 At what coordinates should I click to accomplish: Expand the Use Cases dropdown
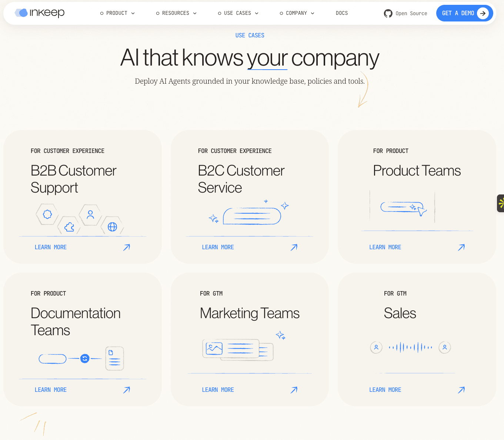pyautogui.click(x=238, y=13)
